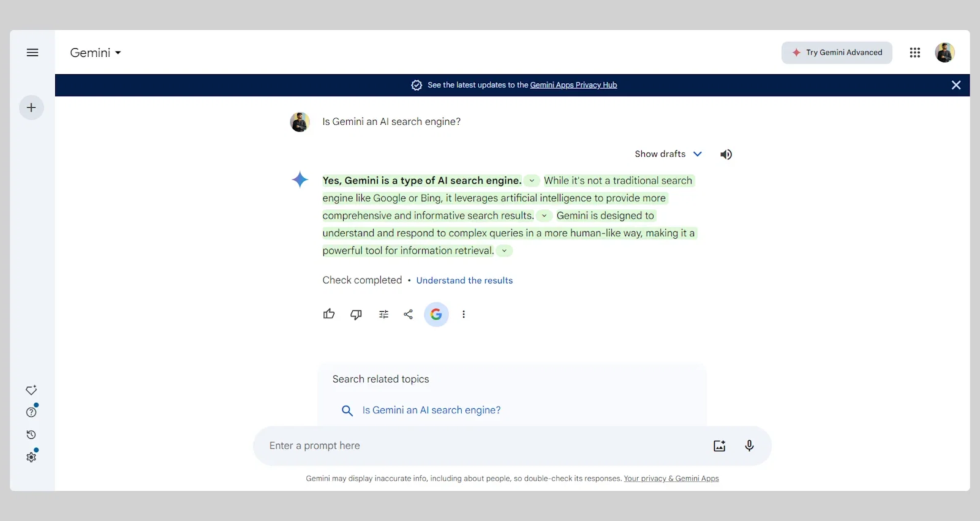Open the Help icon in sidebar
This screenshot has height=521, width=980.
click(x=31, y=412)
